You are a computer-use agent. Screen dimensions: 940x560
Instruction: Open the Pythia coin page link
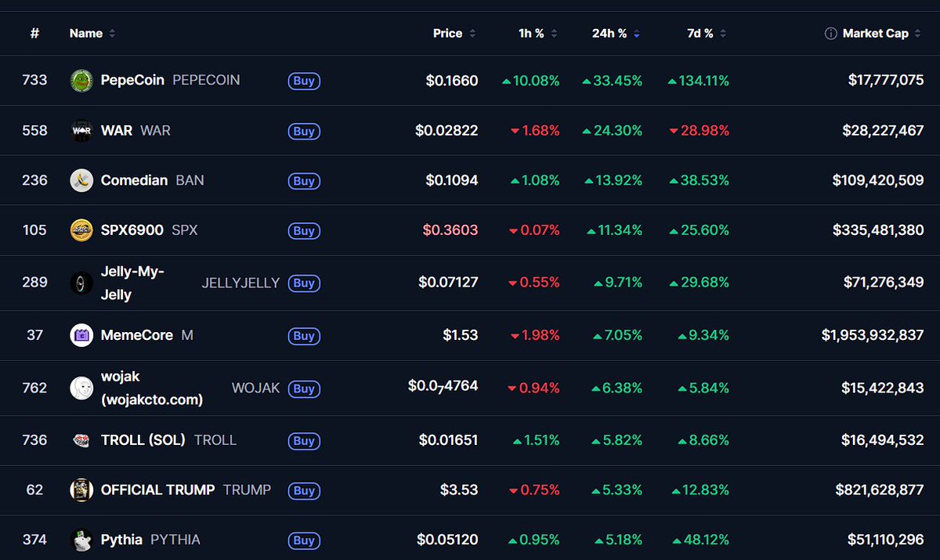coord(121,540)
